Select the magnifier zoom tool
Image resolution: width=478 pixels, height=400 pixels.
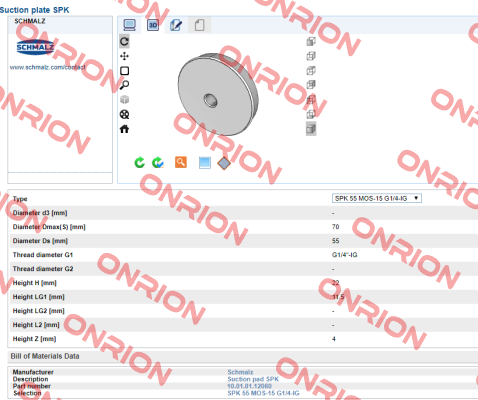pos(124,85)
